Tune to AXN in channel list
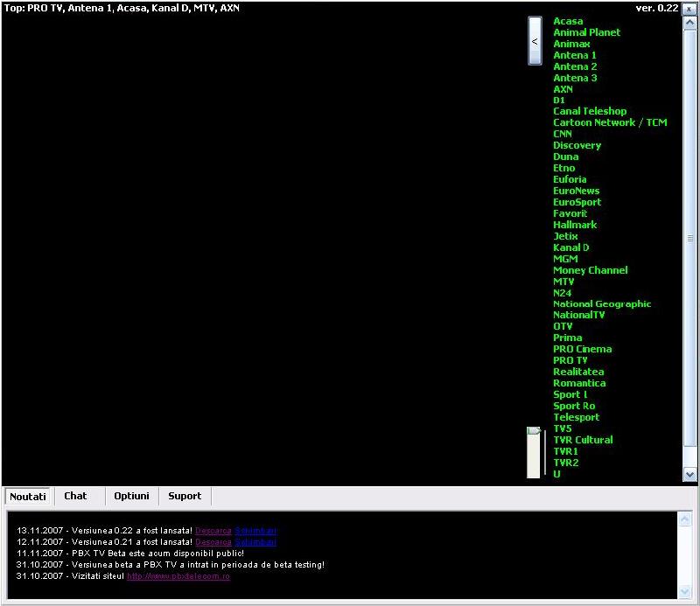700x606 pixels. (x=563, y=89)
